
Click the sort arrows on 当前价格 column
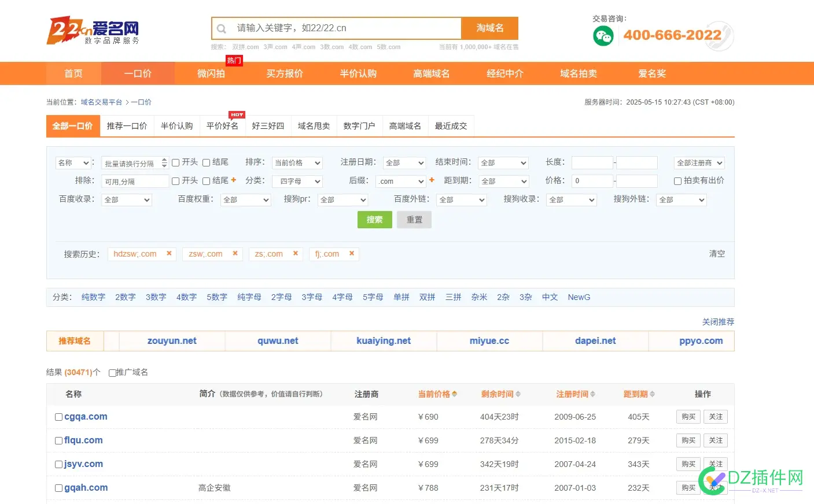(x=454, y=394)
